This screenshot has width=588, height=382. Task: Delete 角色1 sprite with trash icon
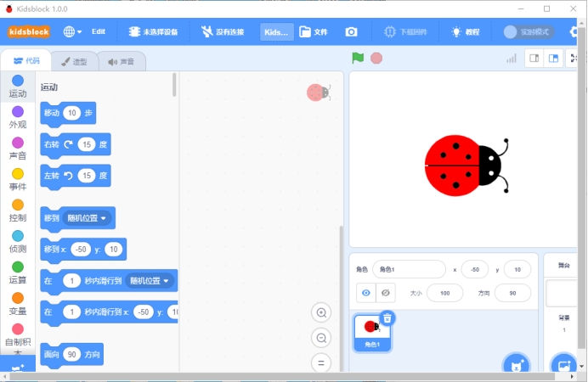pos(387,318)
